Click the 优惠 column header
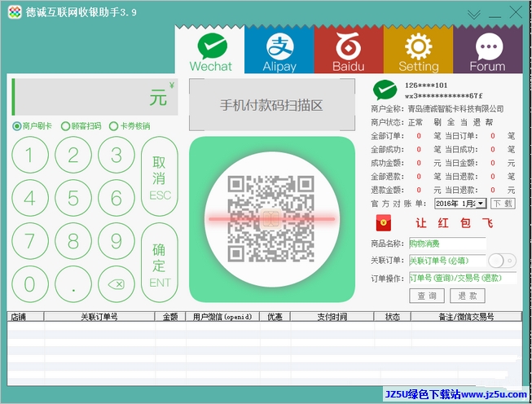 275,317
